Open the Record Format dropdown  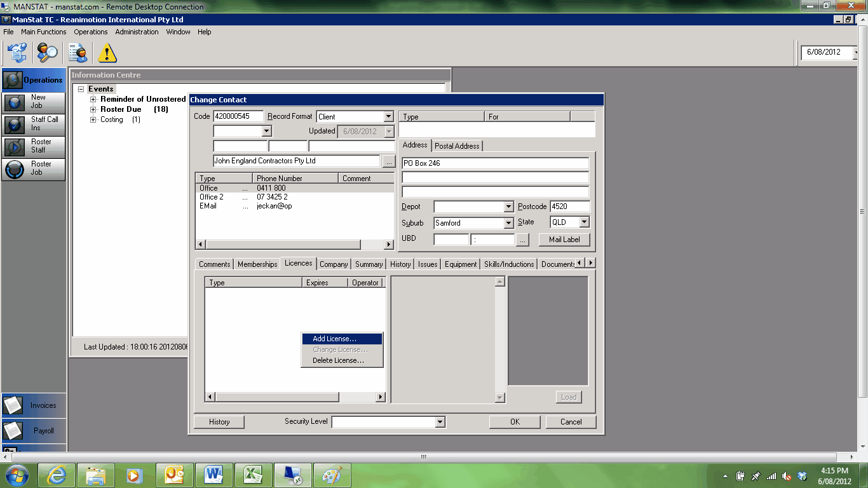pos(388,117)
